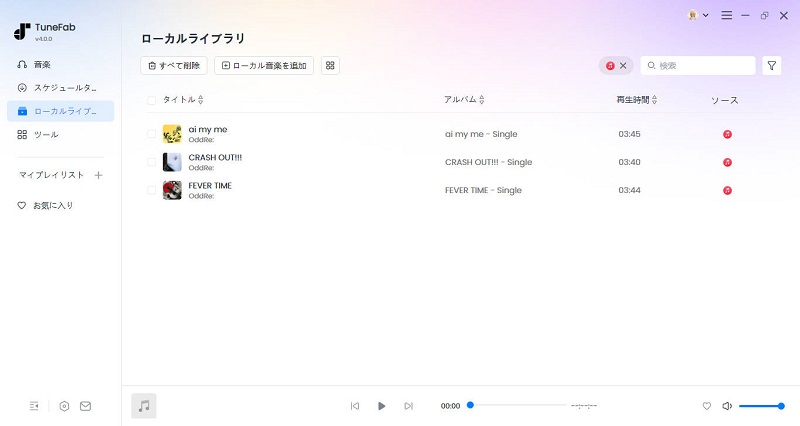The width and height of the screenshot is (800, 426).
Task: Open the account avatar dropdown
Action: [698, 15]
